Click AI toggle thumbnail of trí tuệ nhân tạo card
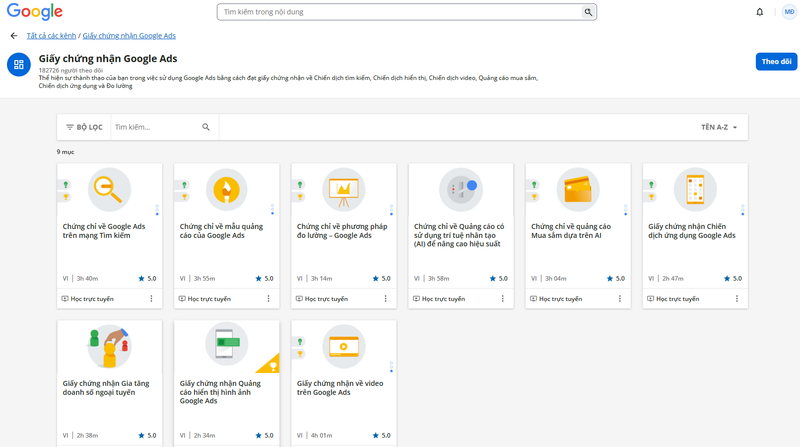 (461, 189)
